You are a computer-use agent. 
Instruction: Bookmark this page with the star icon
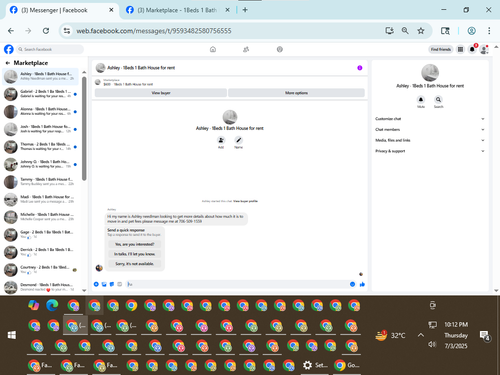[421, 31]
